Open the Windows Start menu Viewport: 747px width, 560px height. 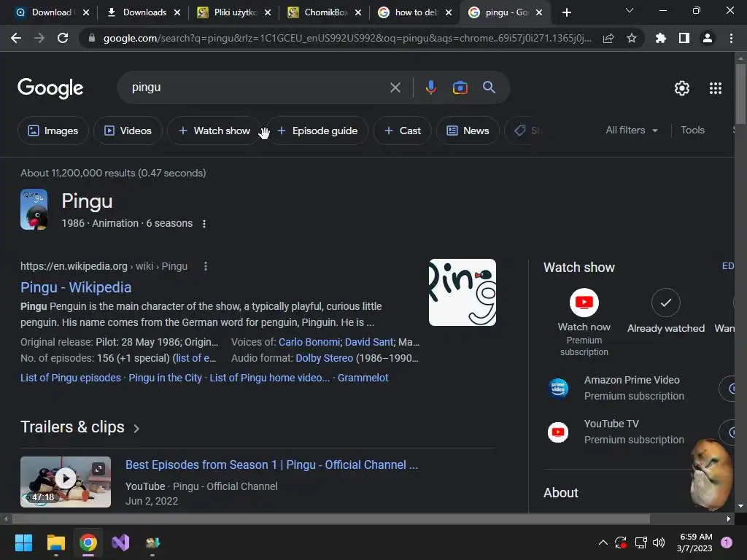click(23, 542)
